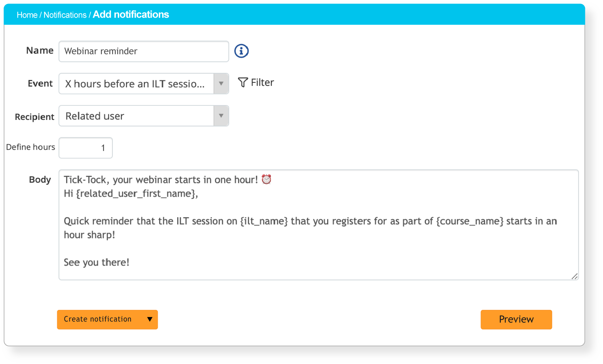This screenshot has height=364, width=603.
Task: Click the dropdown arrow on the Event selector
Action: (x=221, y=83)
